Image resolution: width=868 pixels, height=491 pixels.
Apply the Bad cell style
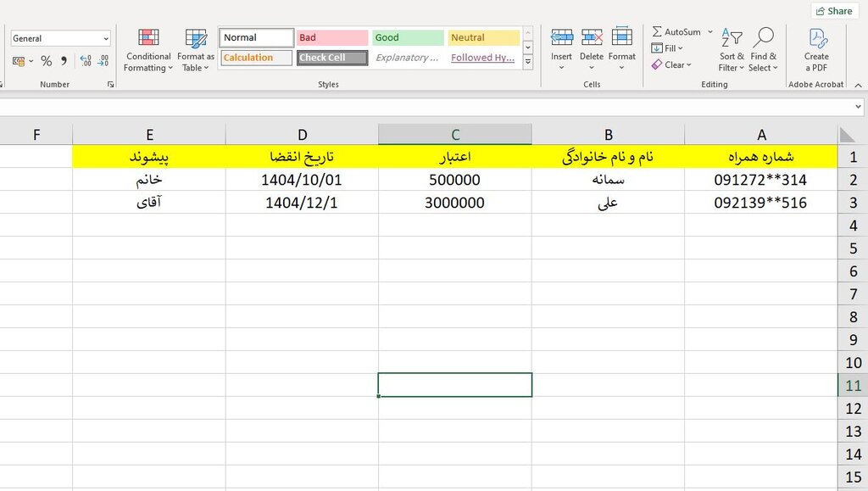tap(332, 38)
